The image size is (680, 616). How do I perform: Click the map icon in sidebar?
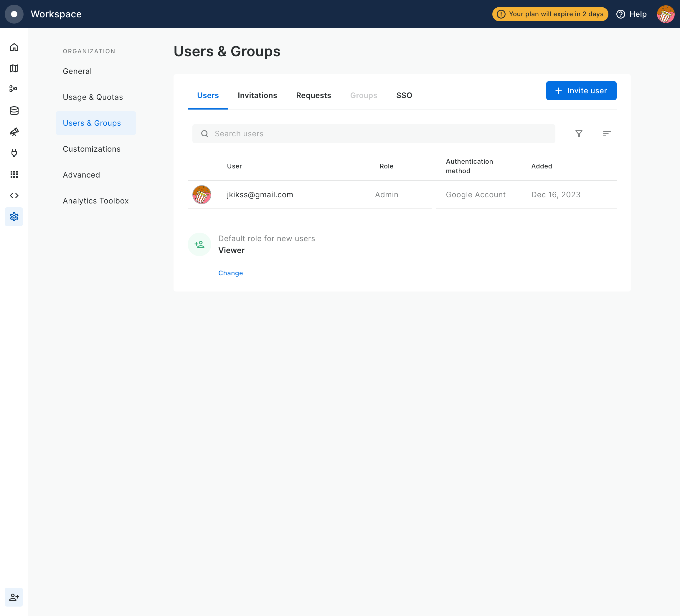tap(14, 68)
